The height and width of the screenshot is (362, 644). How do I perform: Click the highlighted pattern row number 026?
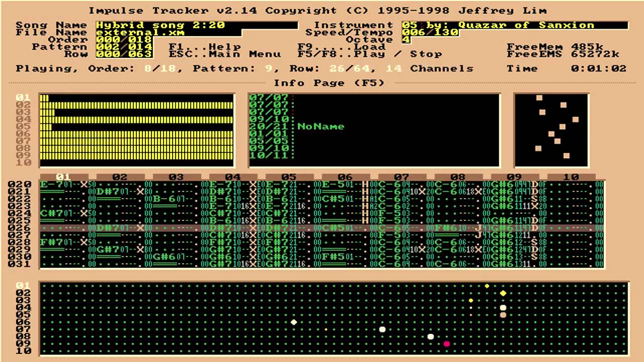20,228
